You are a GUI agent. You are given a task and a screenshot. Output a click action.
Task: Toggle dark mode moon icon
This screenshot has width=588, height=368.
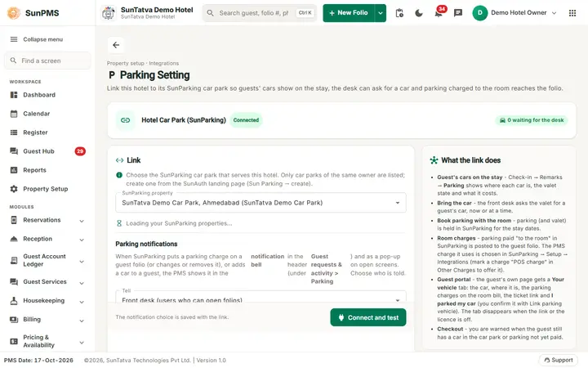click(419, 13)
